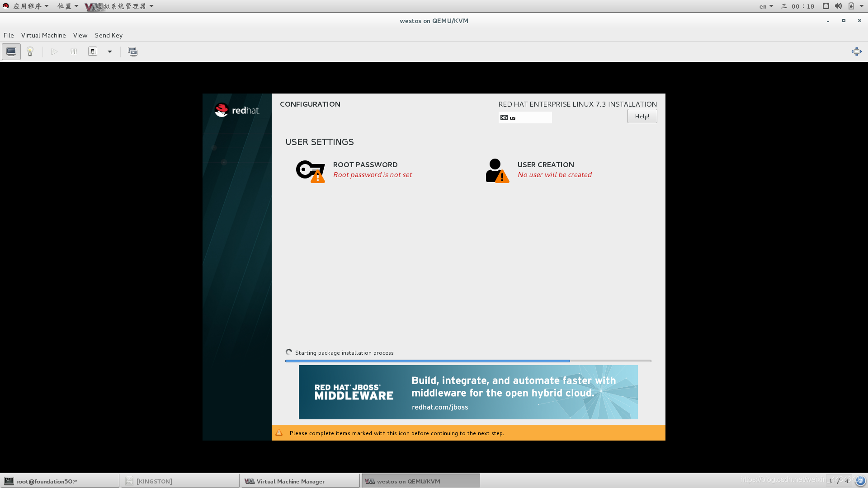The image size is (868, 488).
Task: Switch to root@foundation50 terminal taskbar item
Action: (x=60, y=481)
